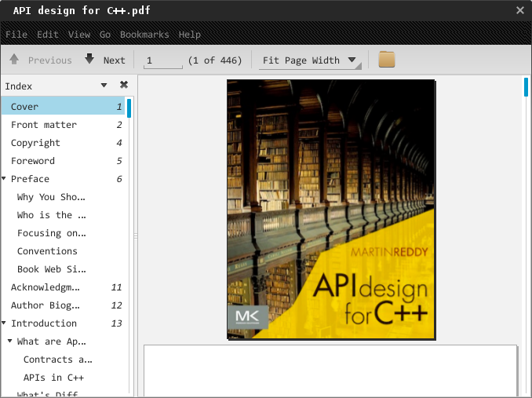Click the Next button label

point(114,60)
